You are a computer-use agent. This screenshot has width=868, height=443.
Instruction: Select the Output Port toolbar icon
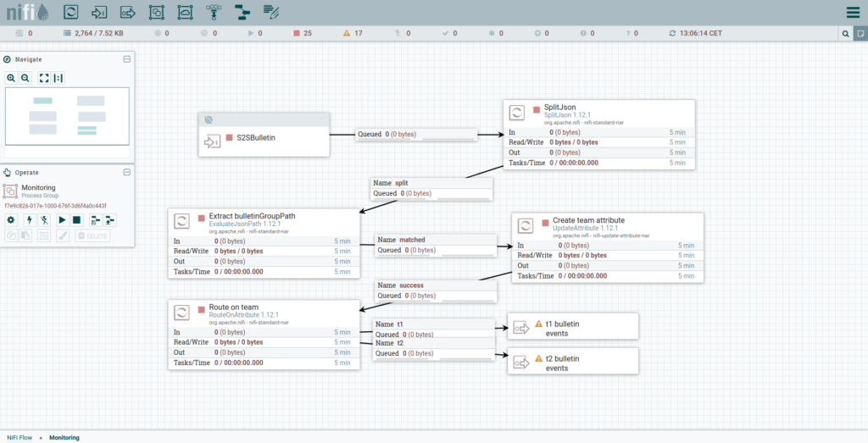click(x=128, y=12)
